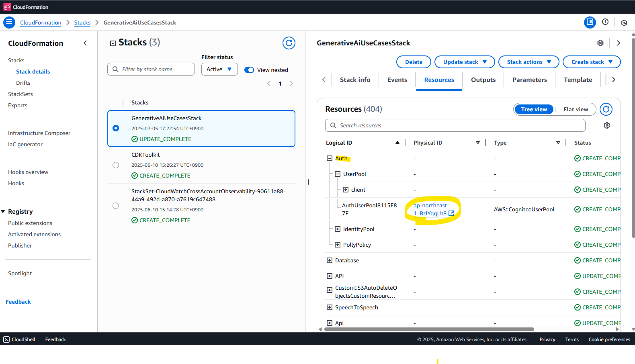
Task: Open the Events tab
Action: 397,80
